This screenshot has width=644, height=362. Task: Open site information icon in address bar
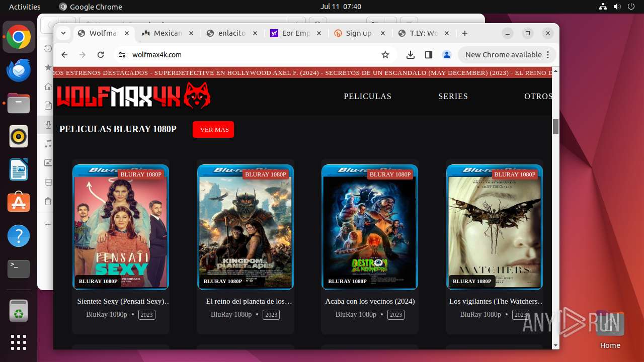(x=122, y=55)
